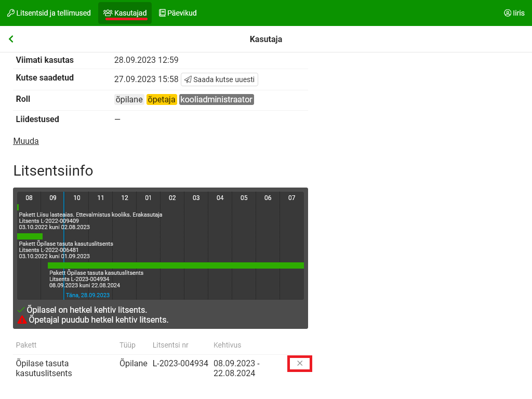Open Litsentsid ja tellimused key icon menu

point(11,13)
